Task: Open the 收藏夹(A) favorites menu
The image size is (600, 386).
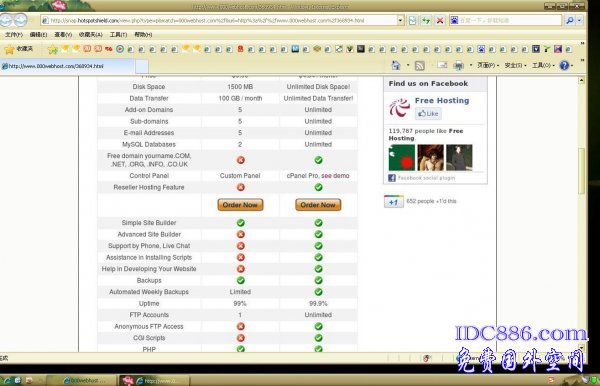Action: point(91,34)
